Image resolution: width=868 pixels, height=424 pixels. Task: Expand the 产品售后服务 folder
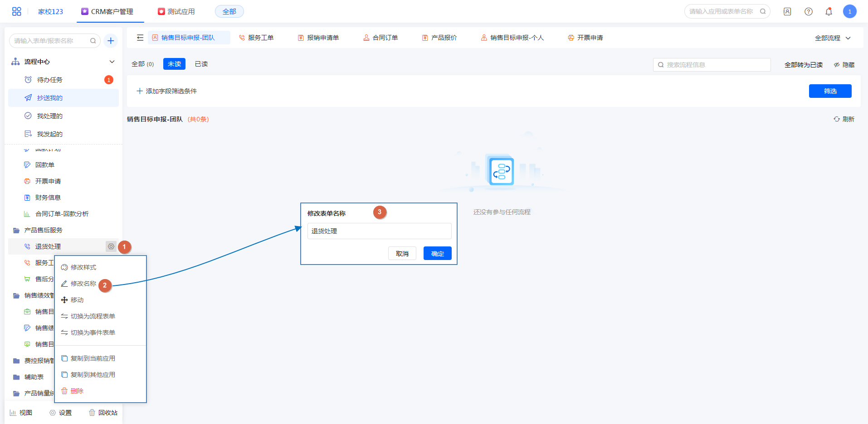[x=43, y=230]
